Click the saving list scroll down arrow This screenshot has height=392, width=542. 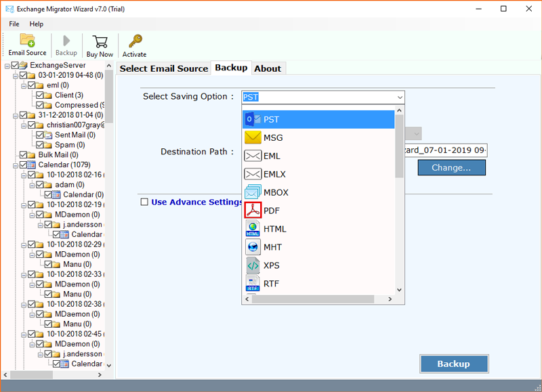coord(399,290)
